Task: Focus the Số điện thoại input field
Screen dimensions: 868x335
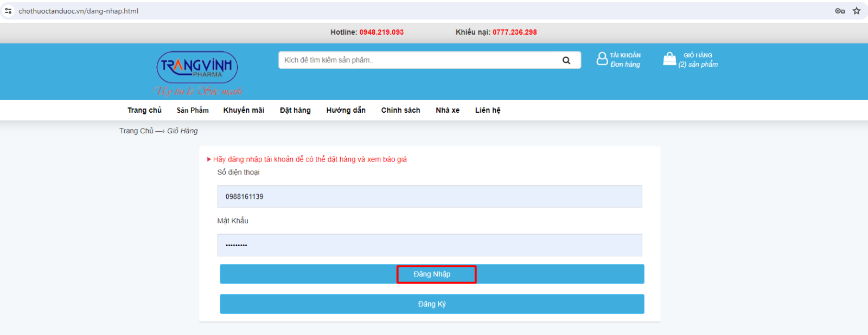Action: coord(430,197)
